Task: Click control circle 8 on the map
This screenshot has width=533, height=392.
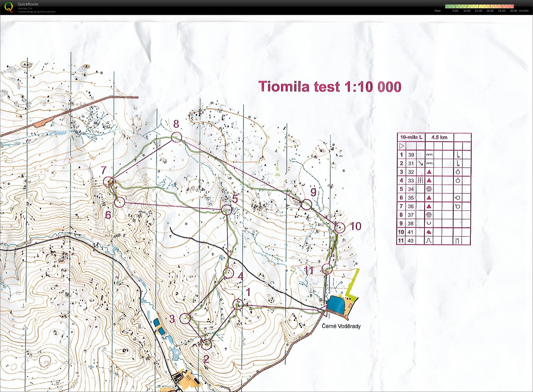Action: pyautogui.click(x=176, y=137)
